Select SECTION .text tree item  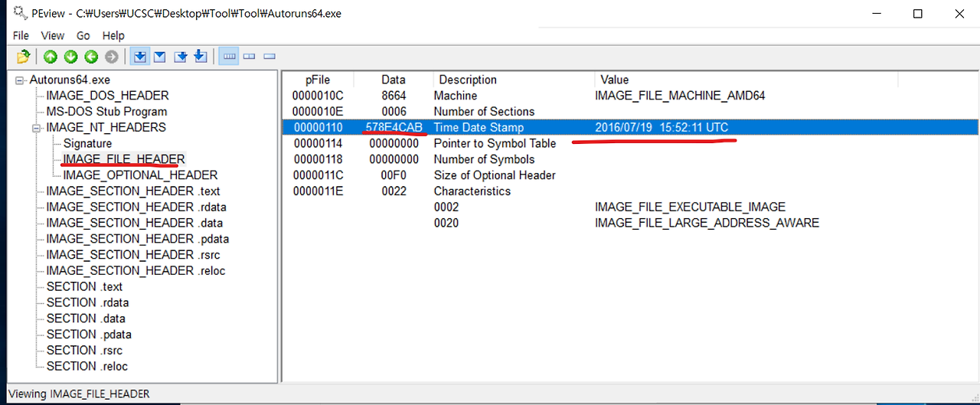click(x=84, y=286)
